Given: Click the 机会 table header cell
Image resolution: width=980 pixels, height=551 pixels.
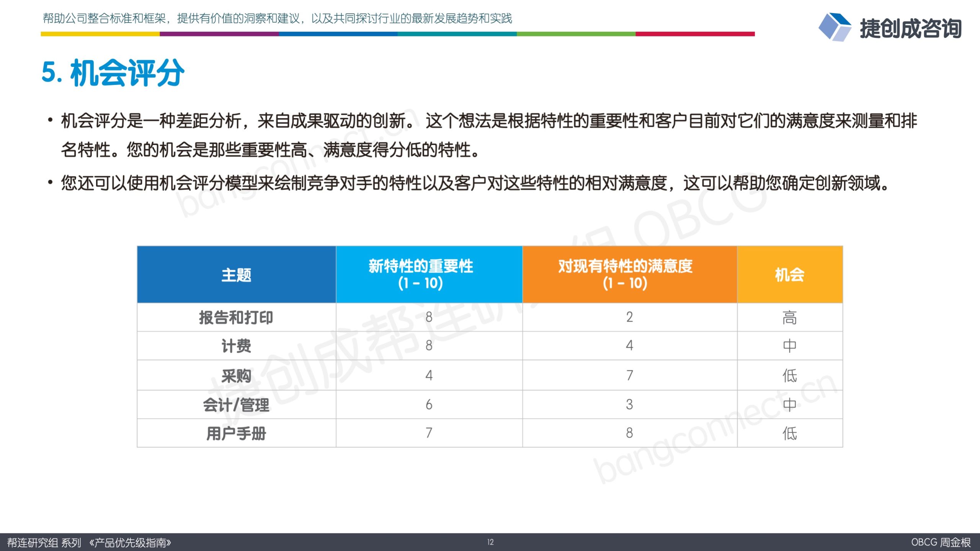Looking at the screenshot, I should (x=790, y=275).
